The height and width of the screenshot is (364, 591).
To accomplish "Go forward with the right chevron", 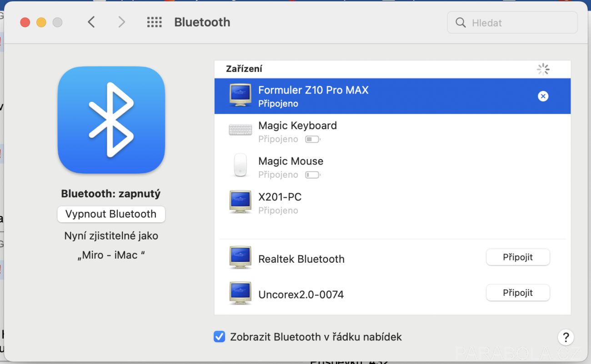I will point(121,22).
